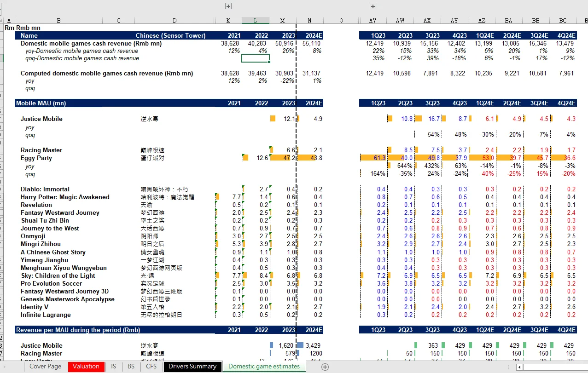
Task: Click the 4Q24E header in top table
Action: 566,35
